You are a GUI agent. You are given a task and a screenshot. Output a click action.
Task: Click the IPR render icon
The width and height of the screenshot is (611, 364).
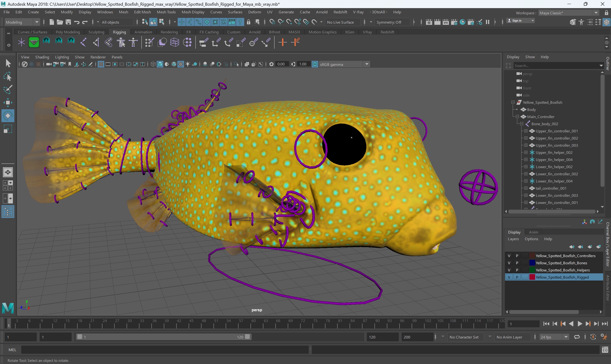click(x=446, y=22)
